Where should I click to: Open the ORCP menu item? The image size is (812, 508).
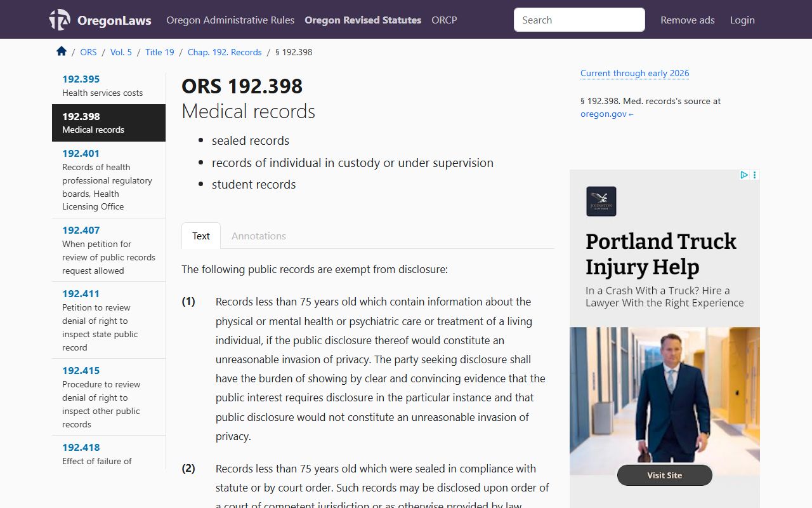pyautogui.click(x=444, y=20)
